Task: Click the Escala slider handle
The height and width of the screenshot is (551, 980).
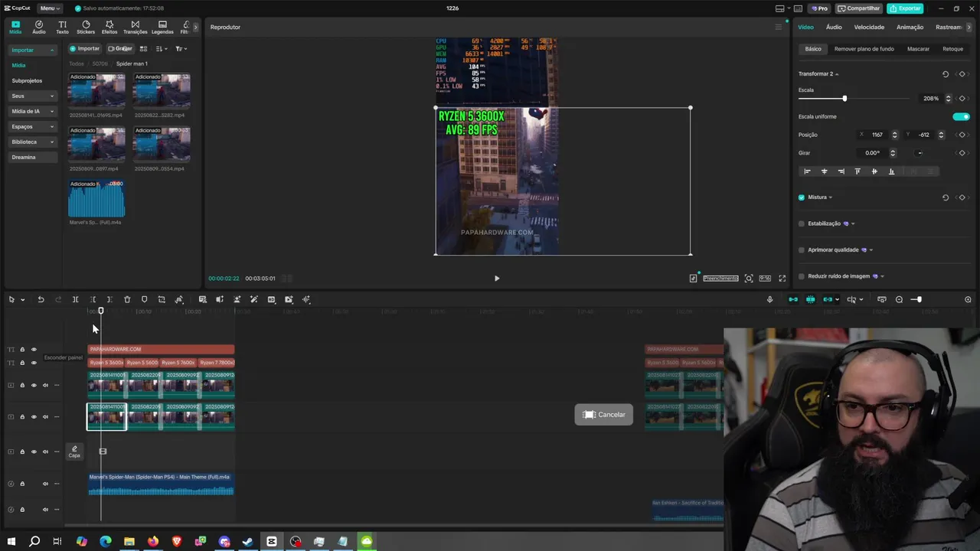Action: tap(844, 99)
